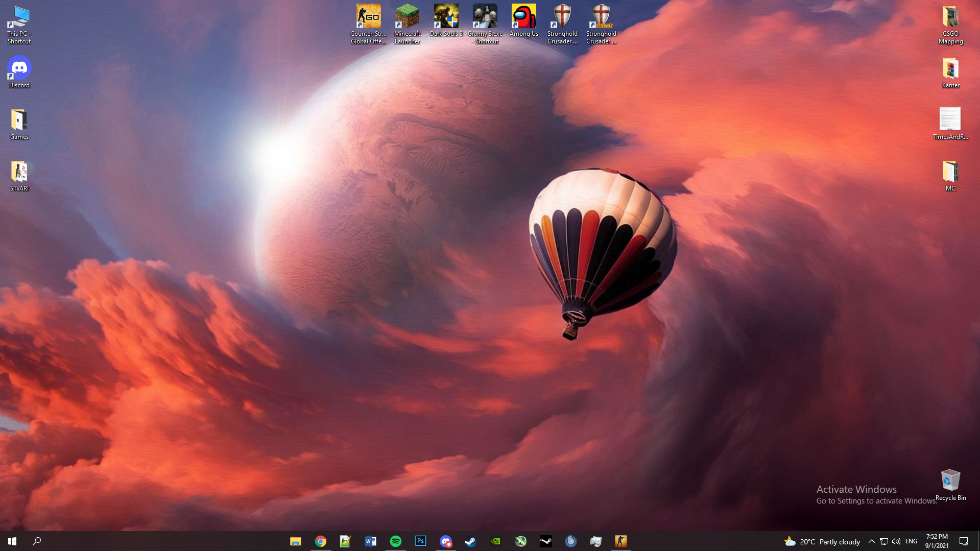Screen dimensions: 980x551
Task: Open the CSGO Mapping folder
Action: pos(950,25)
